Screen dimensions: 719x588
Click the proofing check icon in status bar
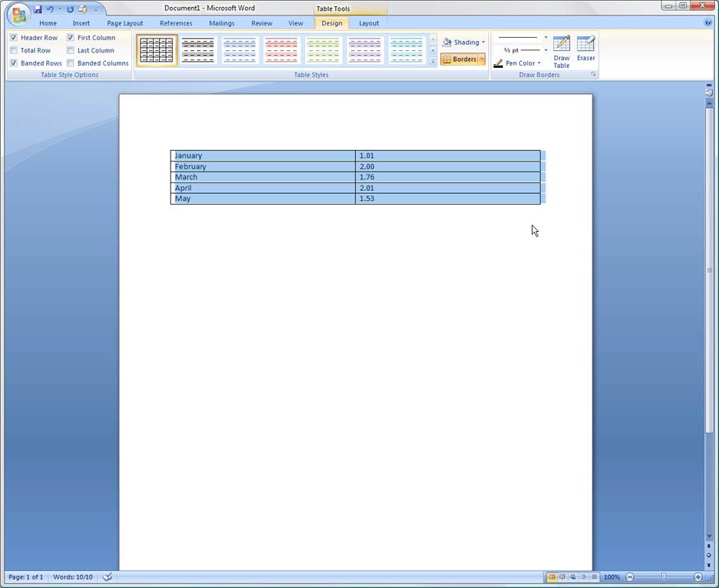108,577
